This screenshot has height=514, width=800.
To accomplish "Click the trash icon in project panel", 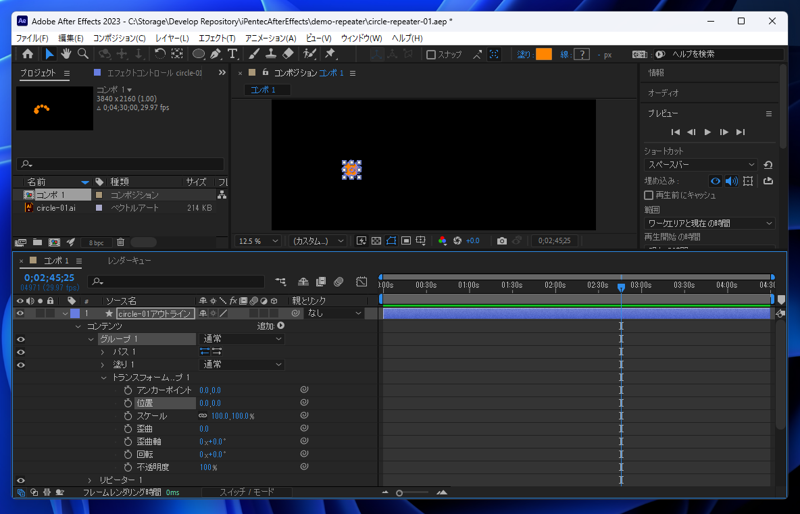I will click(121, 242).
